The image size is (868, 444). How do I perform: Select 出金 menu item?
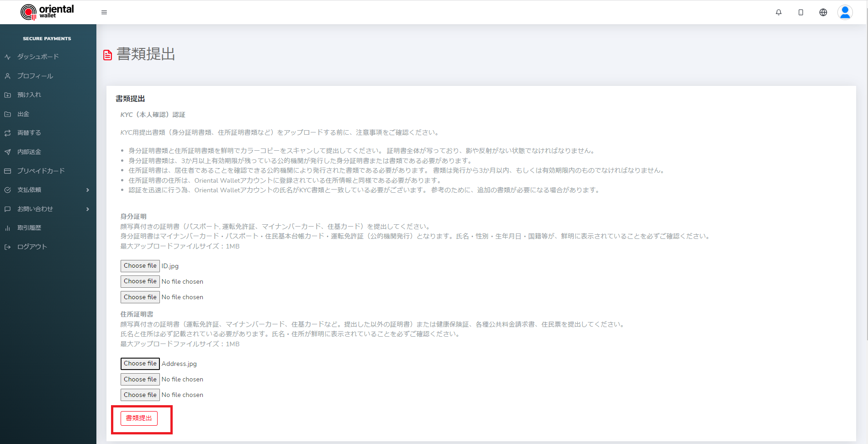[23, 114]
